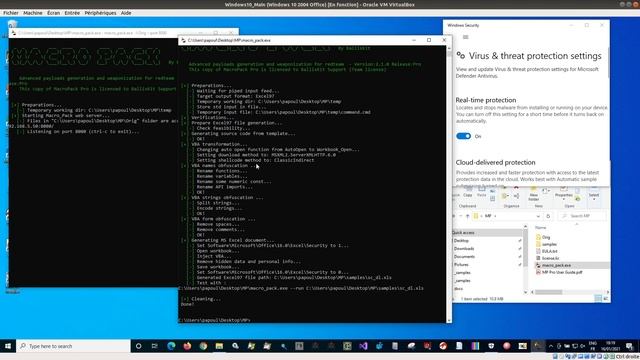Click the 'Type here to search' box
The image size is (640, 360).
[x=73, y=346]
